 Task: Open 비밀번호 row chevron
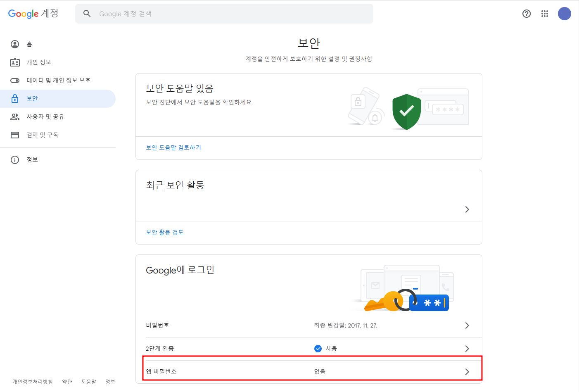(x=467, y=325)
